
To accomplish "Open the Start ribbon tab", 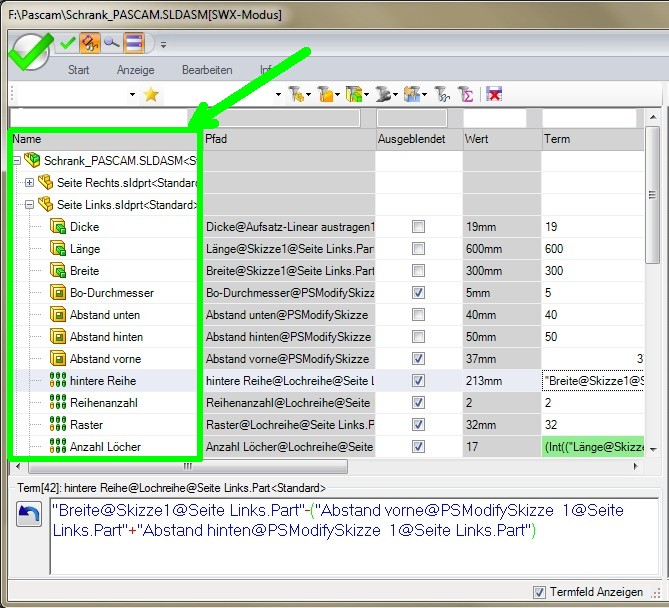I will tap(78, 70).
